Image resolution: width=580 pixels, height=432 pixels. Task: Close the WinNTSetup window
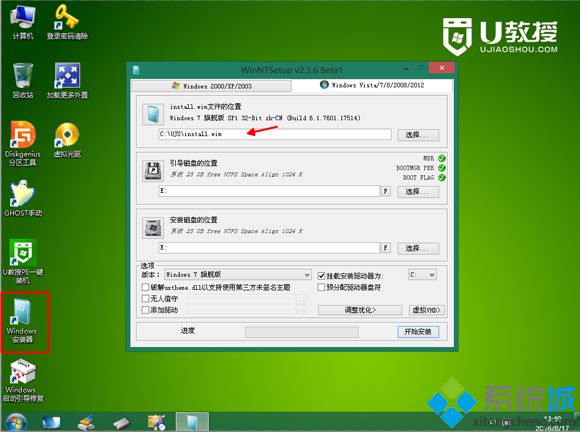pyautogui.click(x=441, y=68)
